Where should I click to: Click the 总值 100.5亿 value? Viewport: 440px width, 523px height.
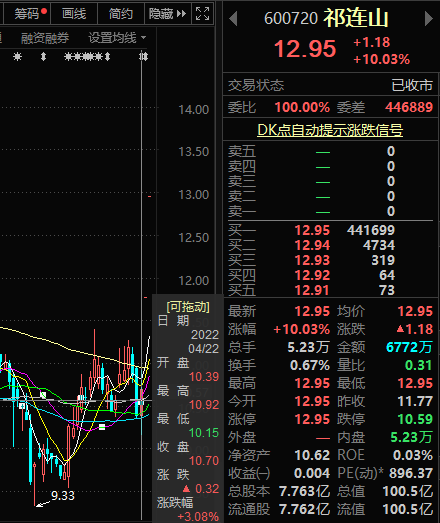tap(408, 491)
